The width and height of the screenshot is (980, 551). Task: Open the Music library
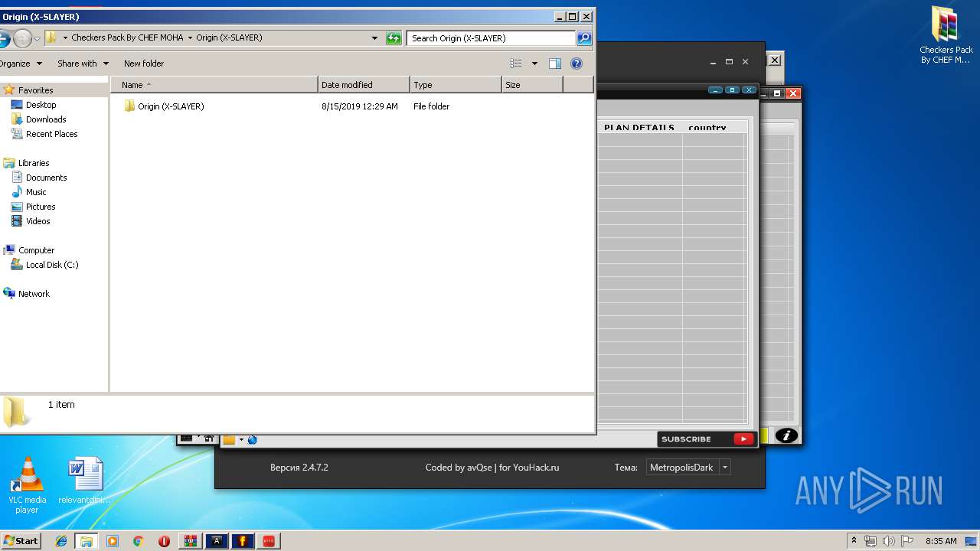tap(36, 192)
